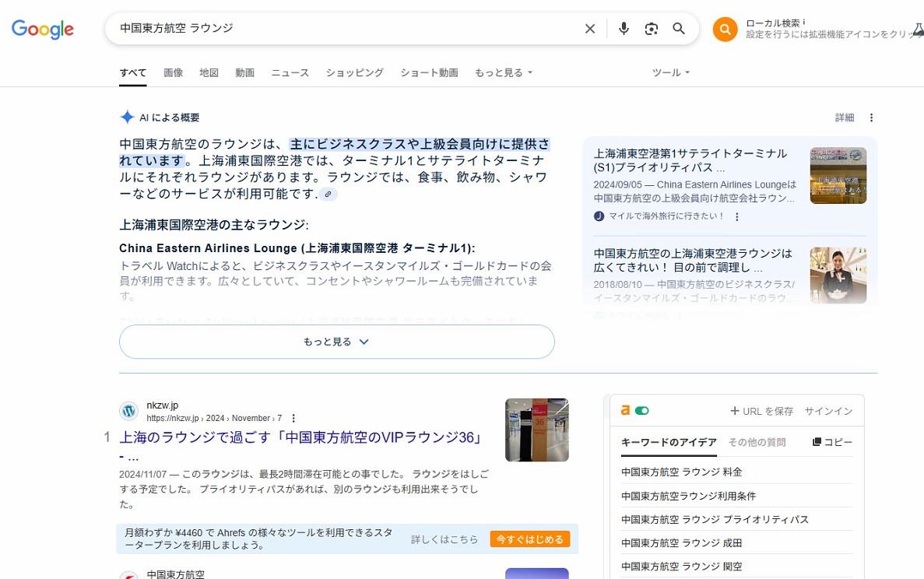The image size is (924, 579).
Task: Click the コピー copy icon in Ahrefs panel
Action: (x=817, y=442)
